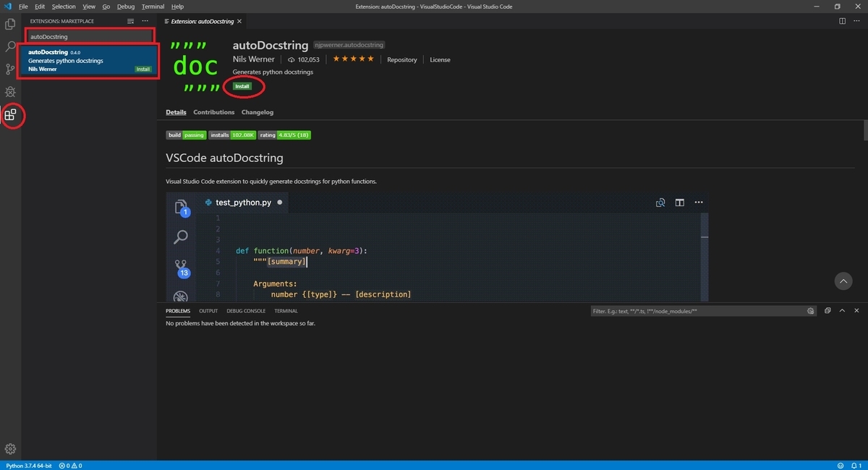Open Extensions sidebar More Actions menu
The height and width of the screenshot is (470, 868).
coord(145,22)
